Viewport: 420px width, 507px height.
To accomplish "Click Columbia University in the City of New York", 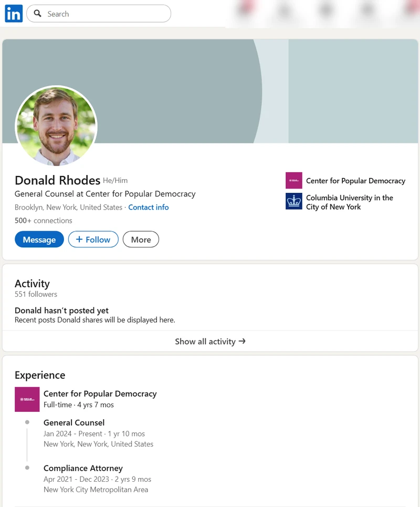I will tap(349, 201).
